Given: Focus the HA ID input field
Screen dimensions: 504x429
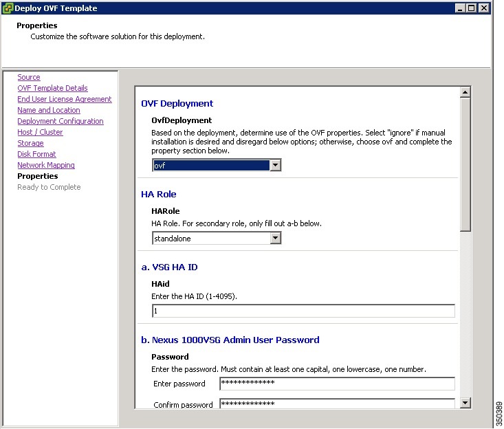Looking at the screenshot, I should (x=303, y=311).
